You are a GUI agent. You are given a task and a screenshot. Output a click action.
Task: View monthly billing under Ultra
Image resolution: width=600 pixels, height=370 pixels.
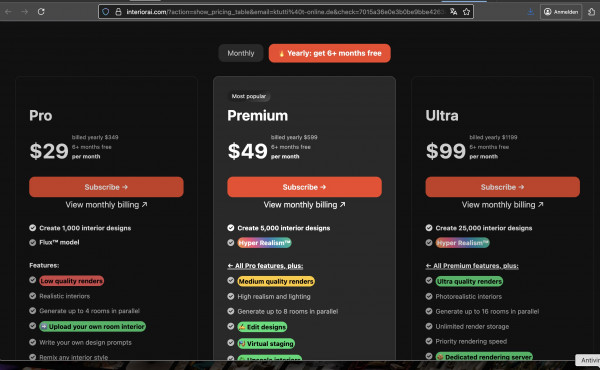pyautogui.click(x=502, y=205)
